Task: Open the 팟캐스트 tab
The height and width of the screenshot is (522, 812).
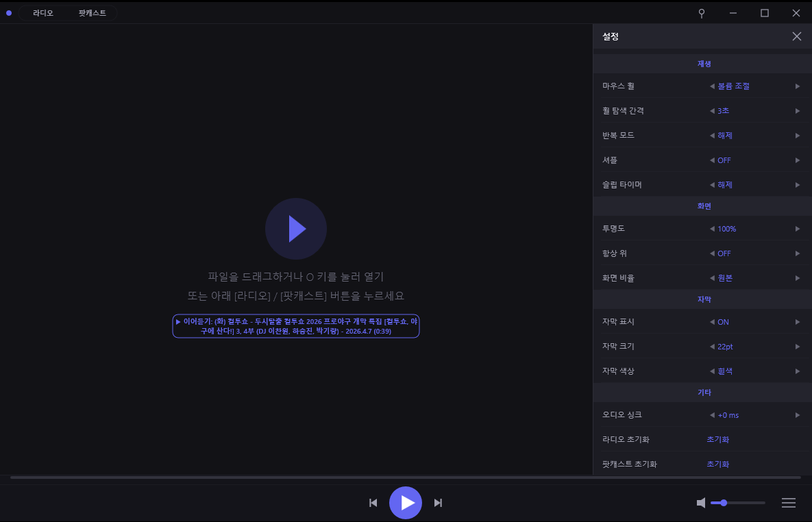Action: [x=92, y=13]
